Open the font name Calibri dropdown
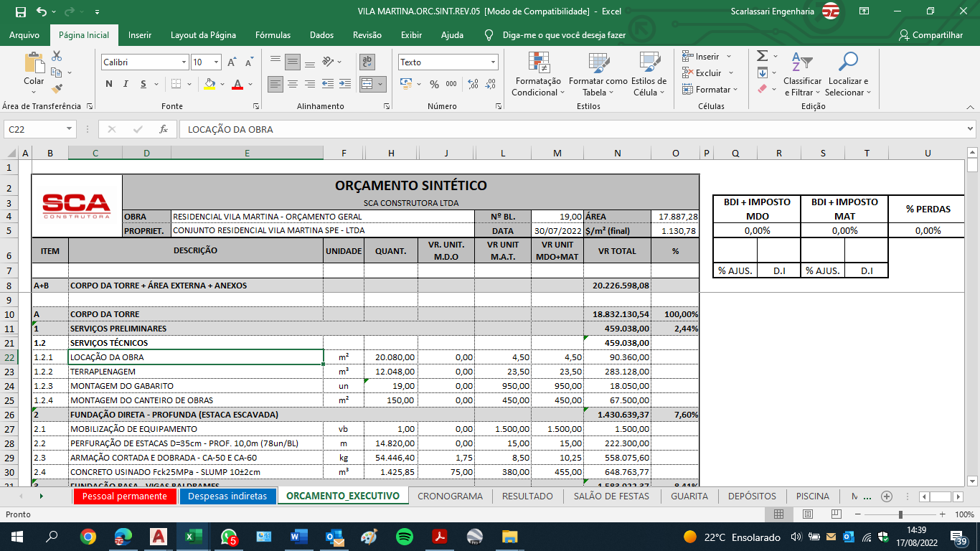Screen dimensions: 980x551 click(x=184, y=62)
